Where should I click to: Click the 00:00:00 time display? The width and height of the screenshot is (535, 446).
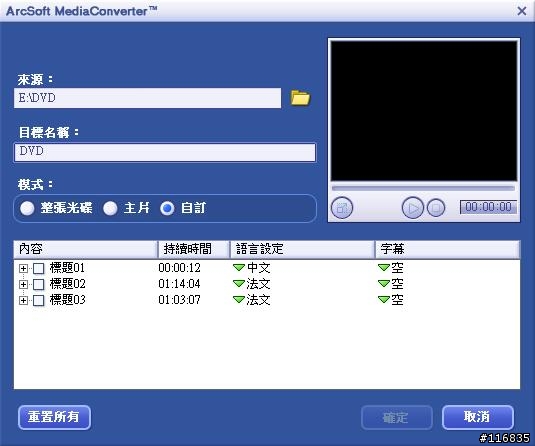pyautogui.click(x=488, y=207)
